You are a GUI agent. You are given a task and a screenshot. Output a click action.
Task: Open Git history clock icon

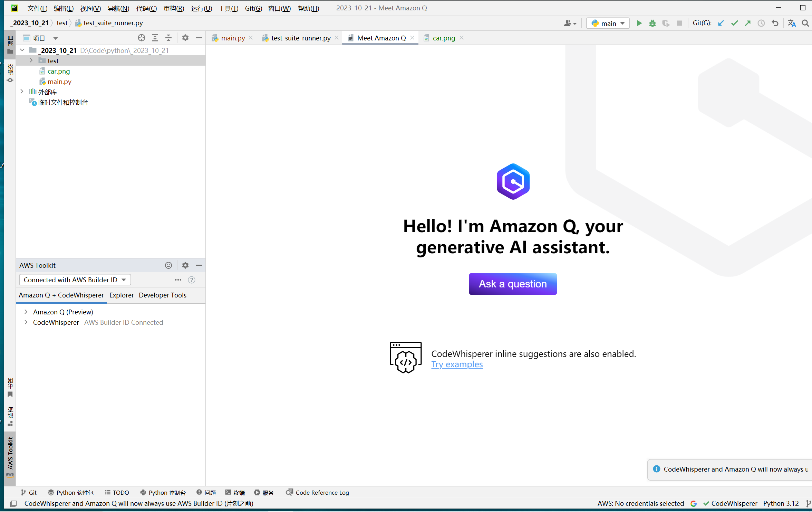[761, 23]
